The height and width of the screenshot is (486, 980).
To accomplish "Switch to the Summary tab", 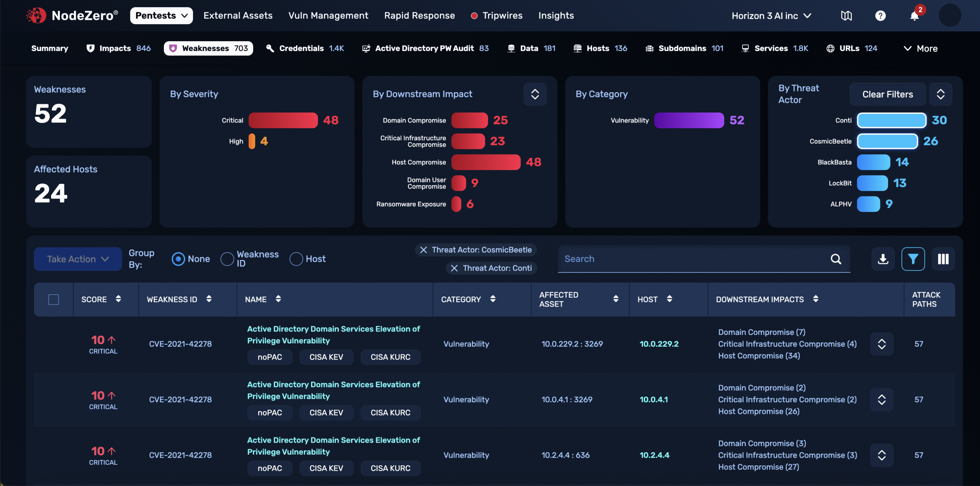I will point(49,48).
